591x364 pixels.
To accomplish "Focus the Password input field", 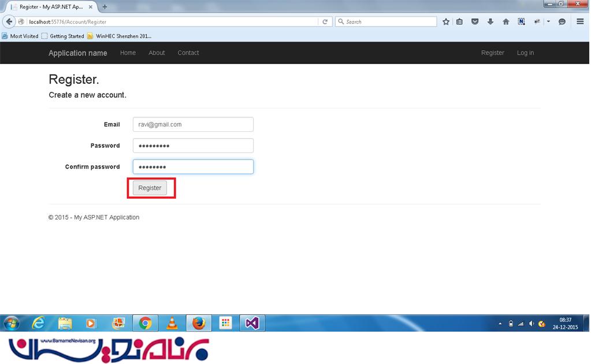I will (193, 146).
